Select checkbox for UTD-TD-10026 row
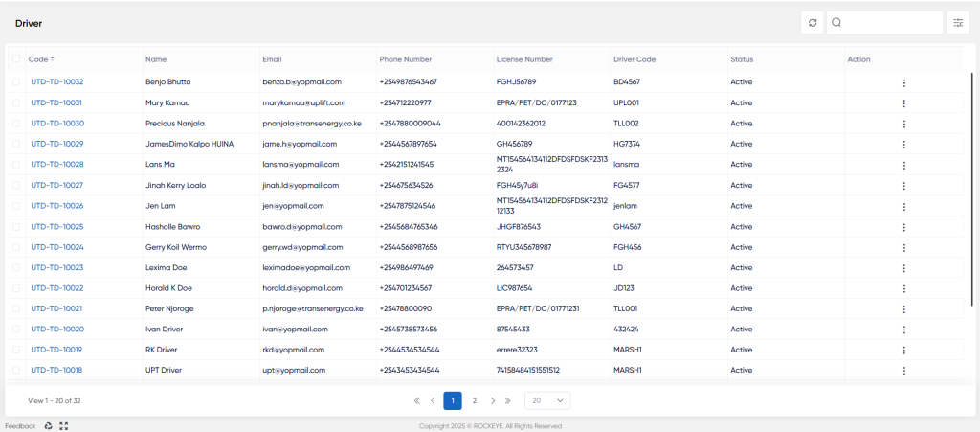Screen dimensions: 980x432 tap(16, 206)
